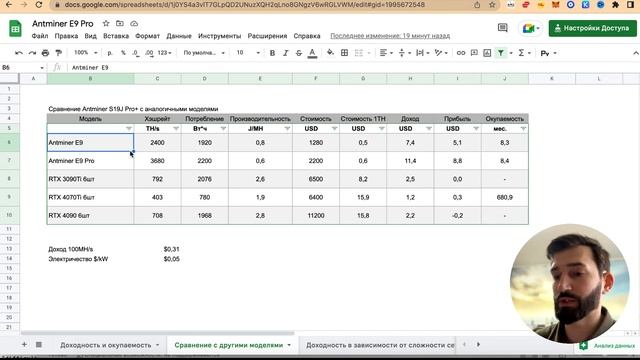Move document with folder icon
640x360 pixels.
(120, 24)
